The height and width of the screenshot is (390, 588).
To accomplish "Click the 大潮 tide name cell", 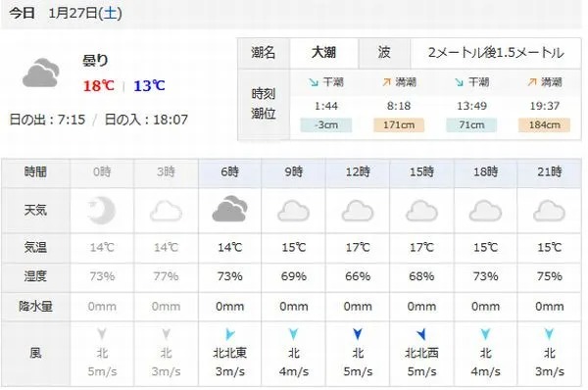I will (323, 53).
